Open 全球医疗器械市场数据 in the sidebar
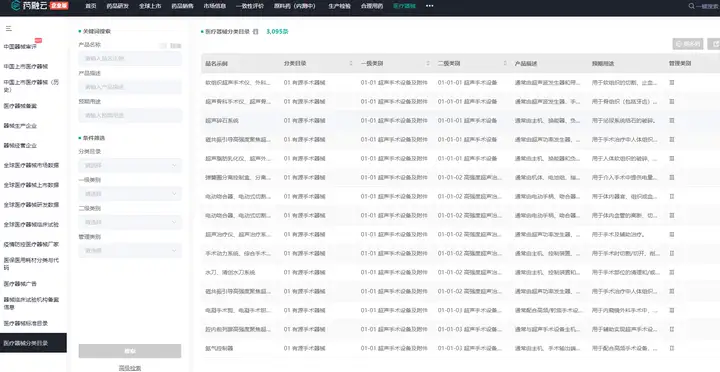 (x=31, y=165)
